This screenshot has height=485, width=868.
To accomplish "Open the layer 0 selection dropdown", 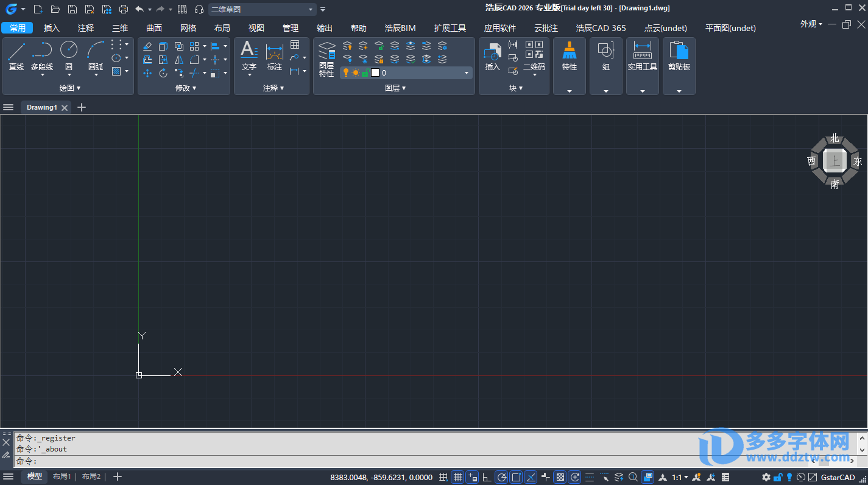I will click(x=467, y=73).
